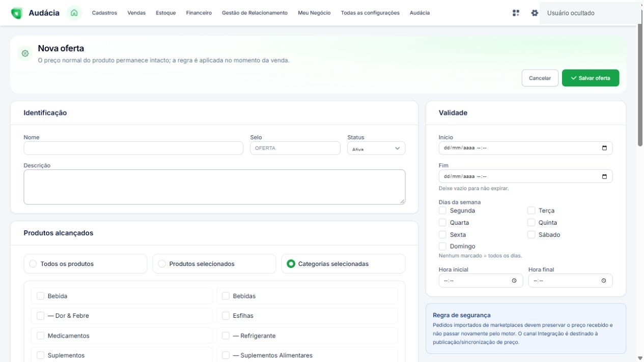The image size is (644, 362).
Task: Click into the Selo field
Action: (295, 148)
